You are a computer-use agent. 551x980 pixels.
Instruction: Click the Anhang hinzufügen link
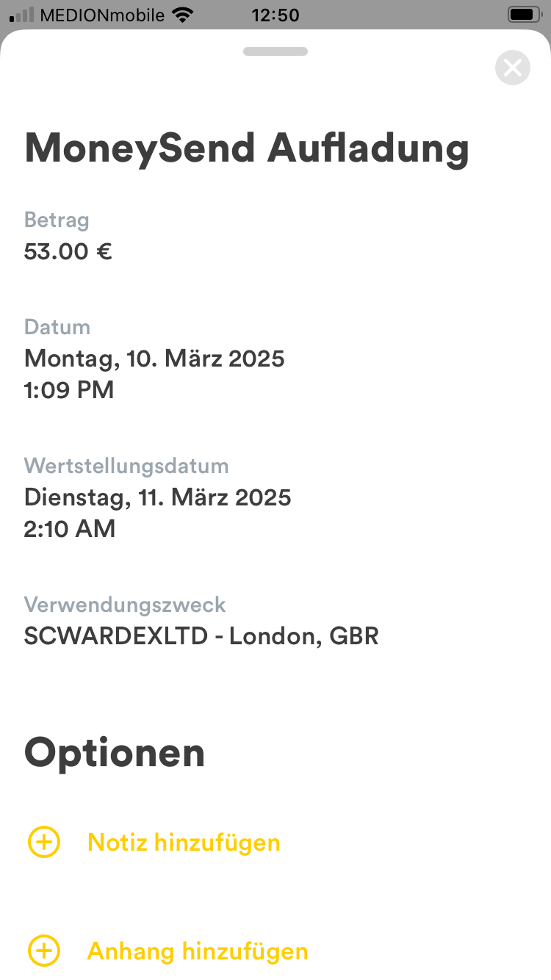click(x=198, y=951)
